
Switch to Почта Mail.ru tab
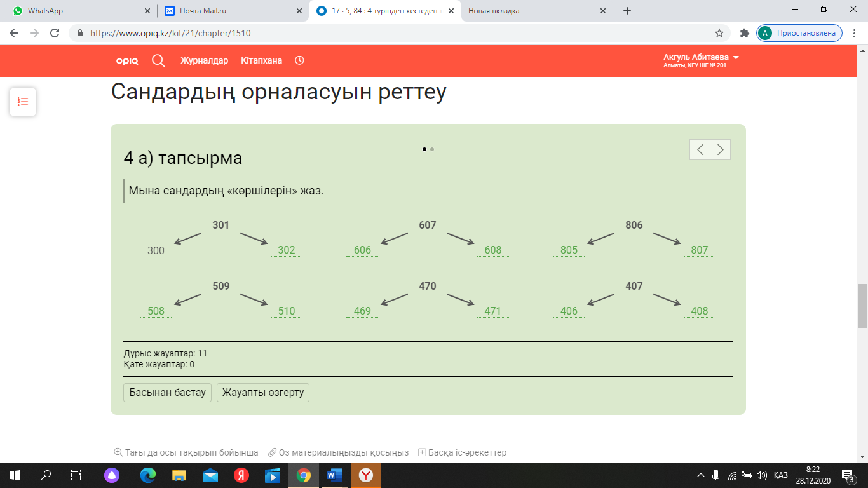point(233,11)
